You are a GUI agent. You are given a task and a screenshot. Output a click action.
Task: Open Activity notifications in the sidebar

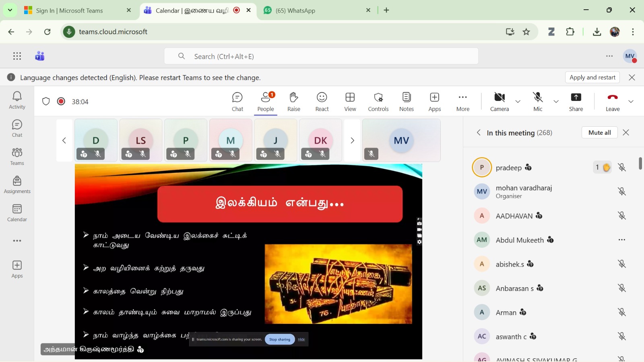coord(17,100)
